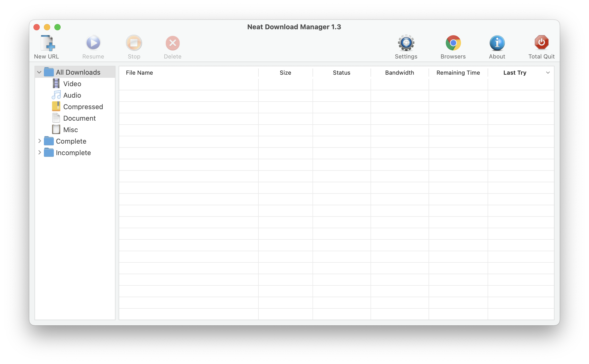Viewport: 589px width, 364px height.
Task: Click the File Name column header
Action: 189,72
